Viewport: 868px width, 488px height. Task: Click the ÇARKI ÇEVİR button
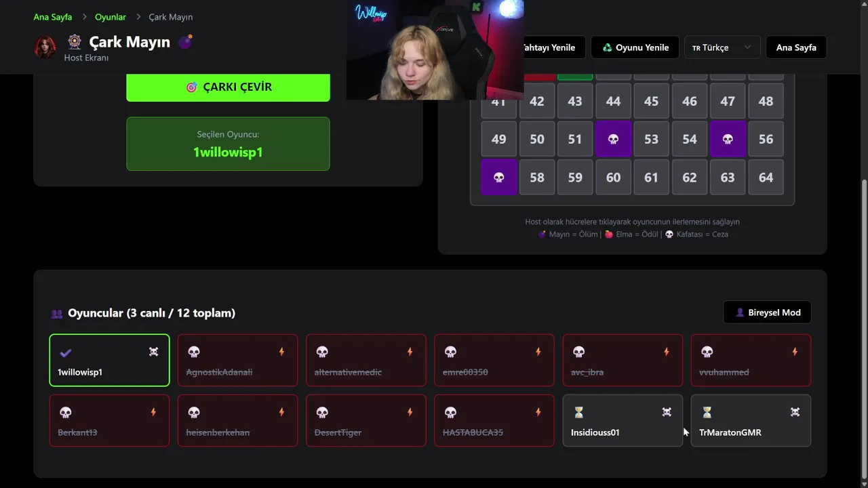coord(228,87)
